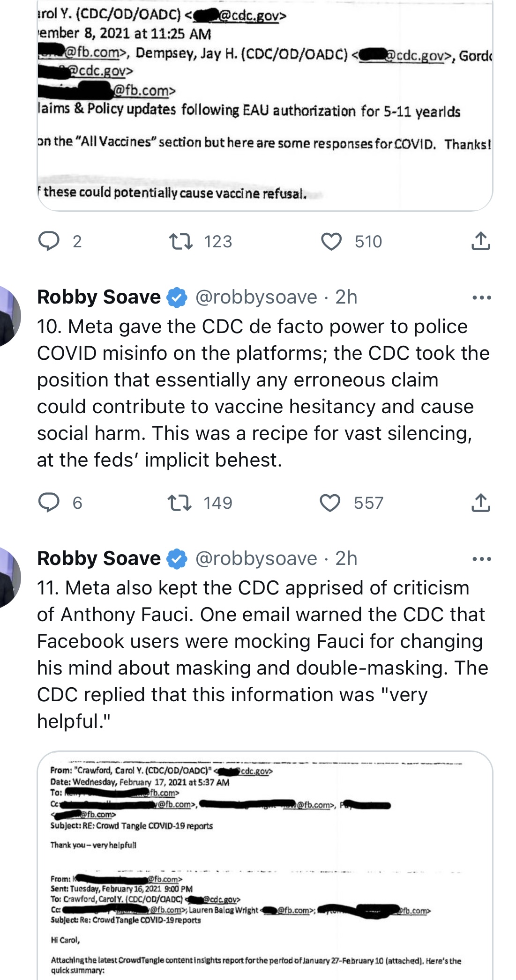Open tweet 10 text about vaccine hesitancy

pyautogui.click(x=263, y=393)
